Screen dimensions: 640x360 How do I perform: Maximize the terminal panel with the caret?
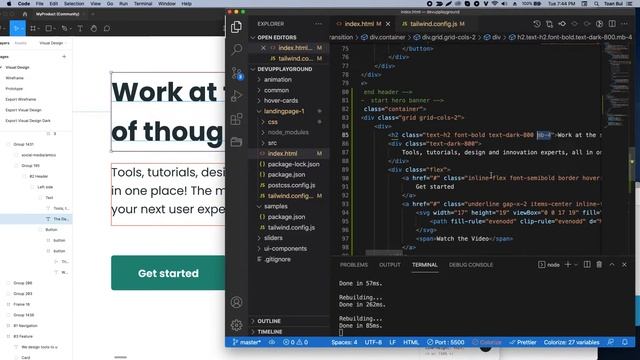pos(612,264)
